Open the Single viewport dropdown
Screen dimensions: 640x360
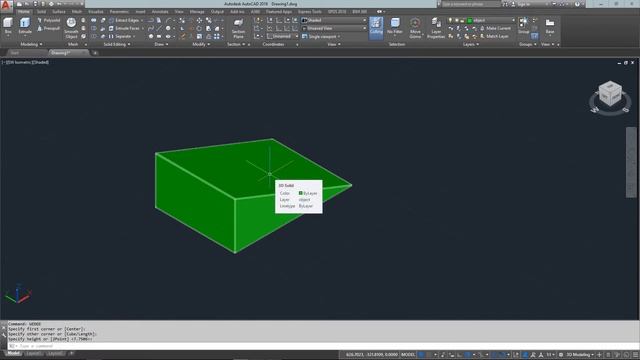321,36
